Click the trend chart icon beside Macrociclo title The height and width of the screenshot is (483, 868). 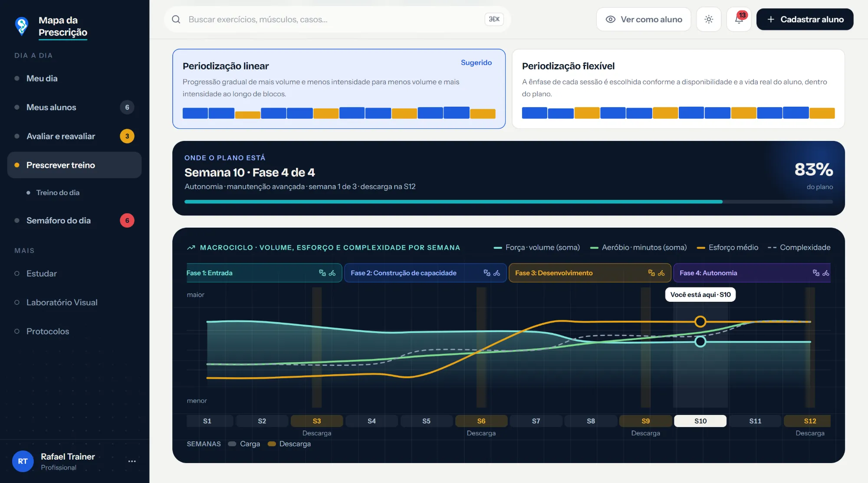(x=191, y=248)
